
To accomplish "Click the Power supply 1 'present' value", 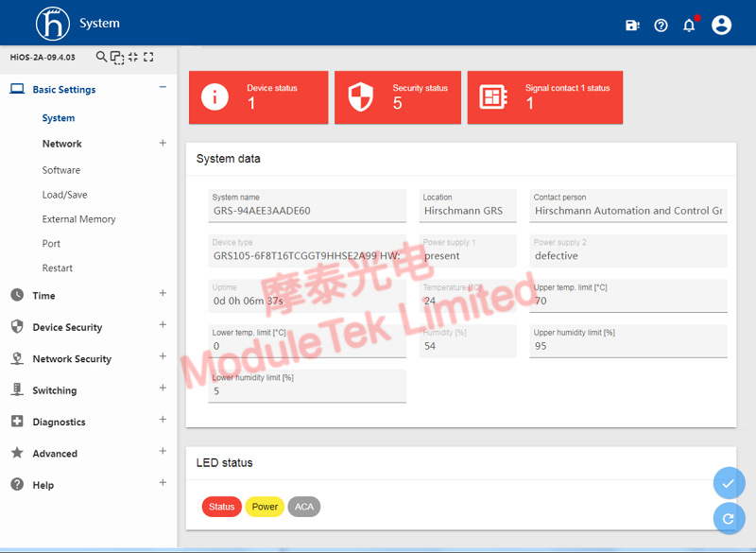I will (442, 256).
